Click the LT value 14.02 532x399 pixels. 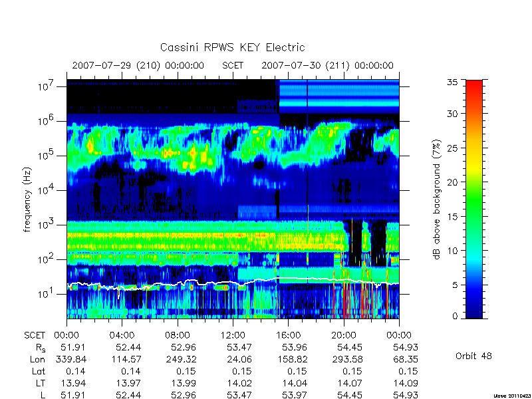[x=239, y=383]
